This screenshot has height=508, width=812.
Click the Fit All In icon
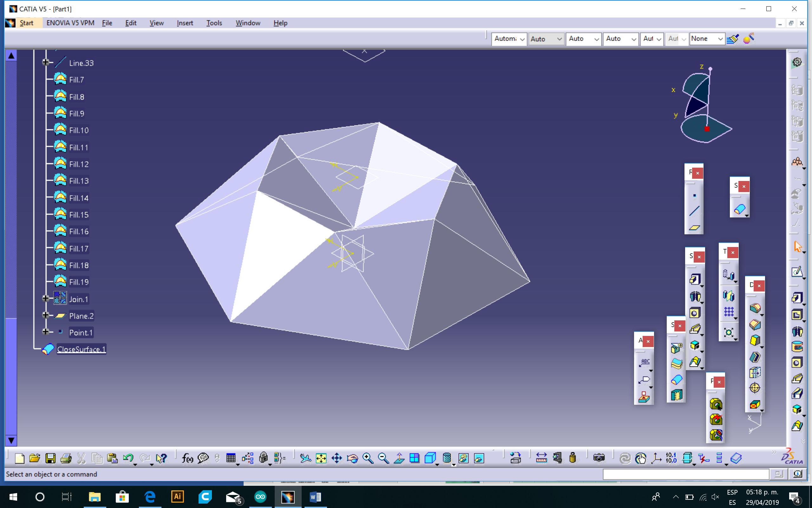[321, 458]
